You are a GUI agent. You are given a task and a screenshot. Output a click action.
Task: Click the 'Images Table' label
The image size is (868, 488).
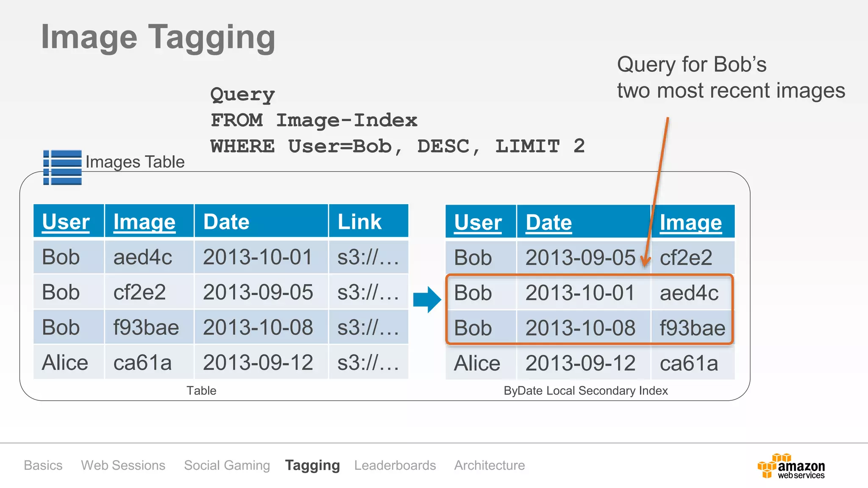click(135, 162)
